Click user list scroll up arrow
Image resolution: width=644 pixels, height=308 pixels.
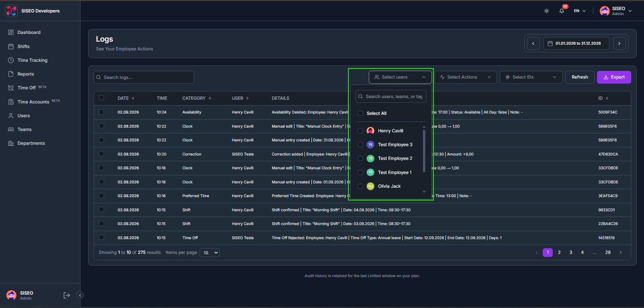point(424,127)
